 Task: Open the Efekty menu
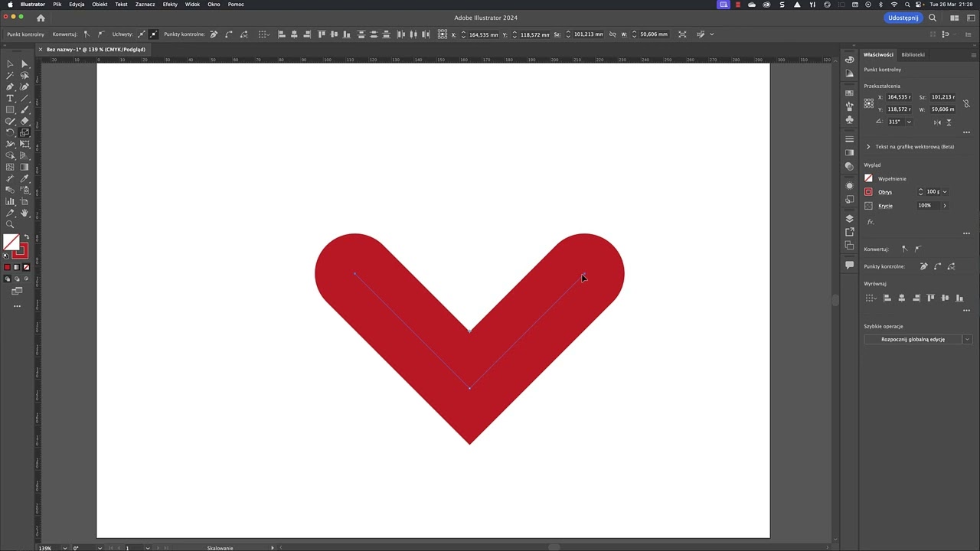click(x=170, y=5)
